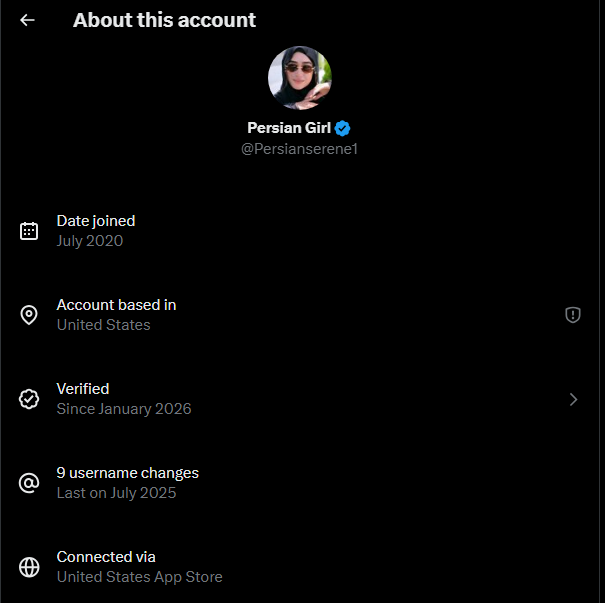Click the calendar icon next to Date joined
The width and height of the screenshot is (605, 603).
(x=29, y=231)
